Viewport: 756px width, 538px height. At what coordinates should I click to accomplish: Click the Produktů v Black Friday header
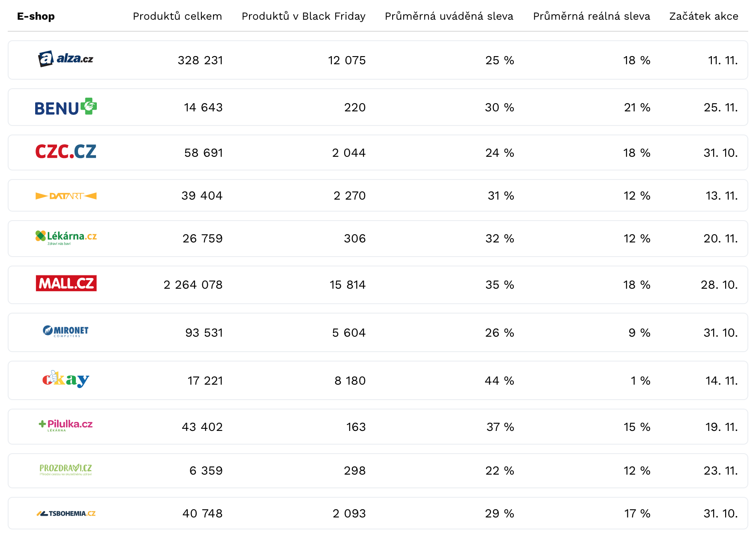(x=303, y=16)
